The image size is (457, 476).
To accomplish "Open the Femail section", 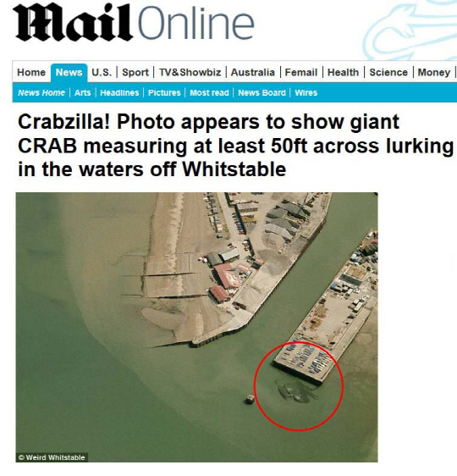I will (x=300, y=73).
